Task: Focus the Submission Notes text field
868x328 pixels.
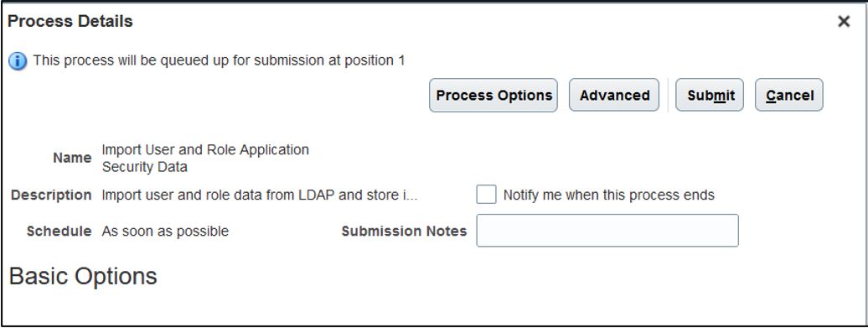Action: [x=607, y=231]
